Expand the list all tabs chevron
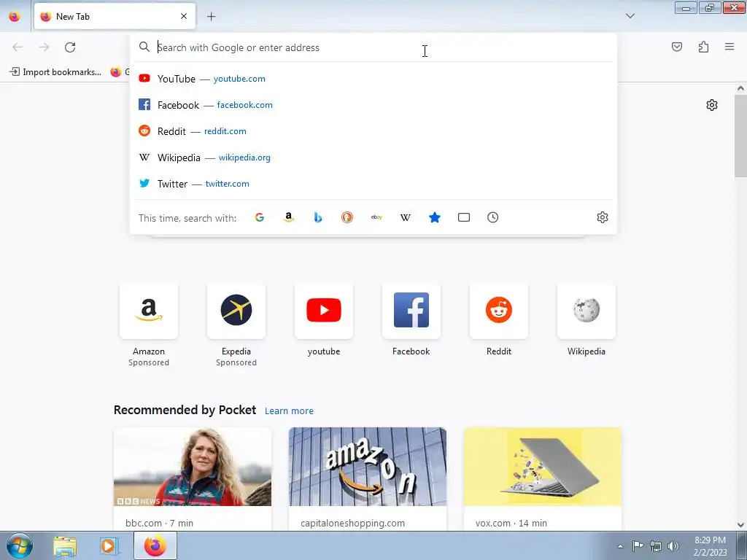This screenshot has width=747, height=560. [x=630, y=16]
